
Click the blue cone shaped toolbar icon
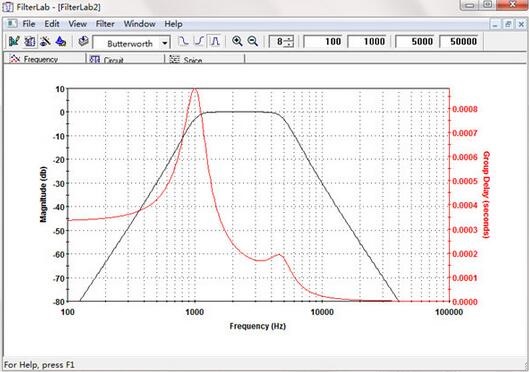[x=61, y=41]
